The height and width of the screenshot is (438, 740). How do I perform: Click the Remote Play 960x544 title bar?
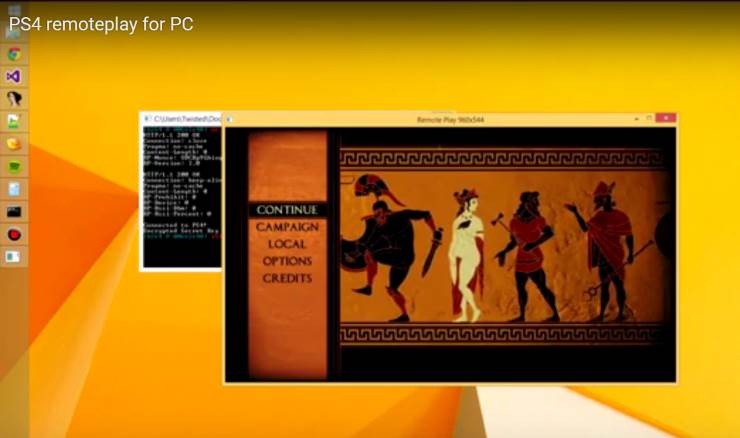(450, 119)
